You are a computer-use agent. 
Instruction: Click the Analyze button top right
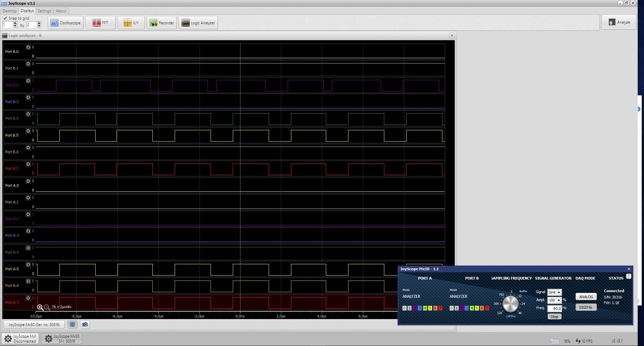(x=619, y=22)
